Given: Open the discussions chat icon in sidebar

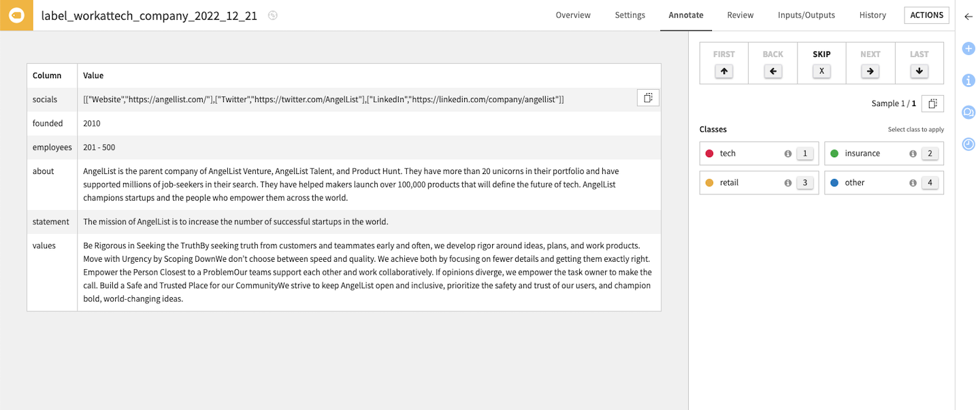Looking at the screenshot, I should point(968,112).
